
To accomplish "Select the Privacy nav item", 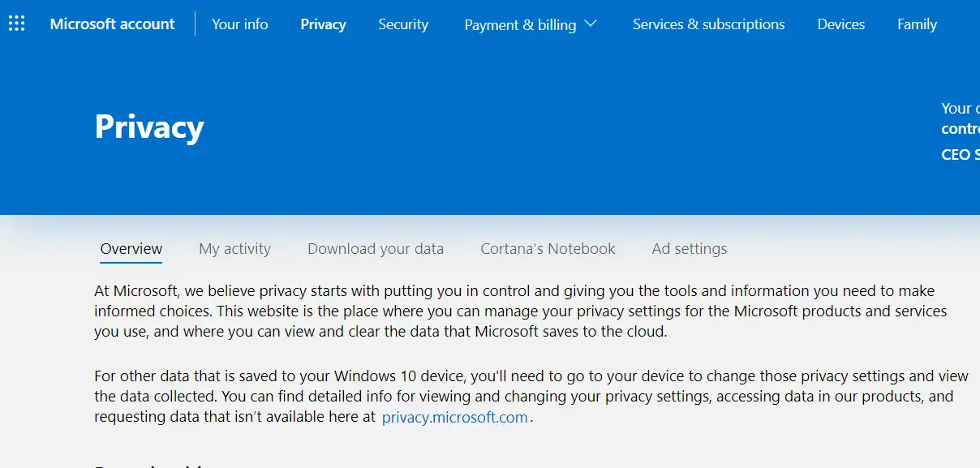I will (323, 24).
